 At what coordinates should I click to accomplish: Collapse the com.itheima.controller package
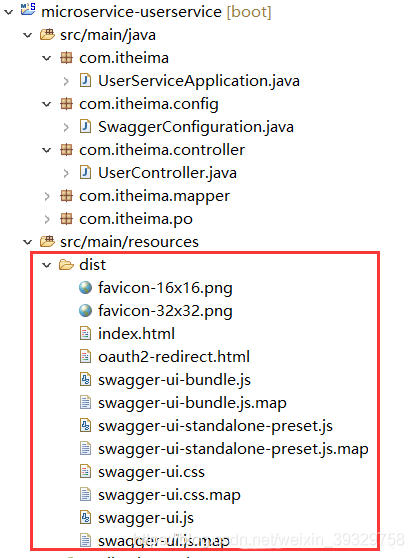tap(47, 150)
